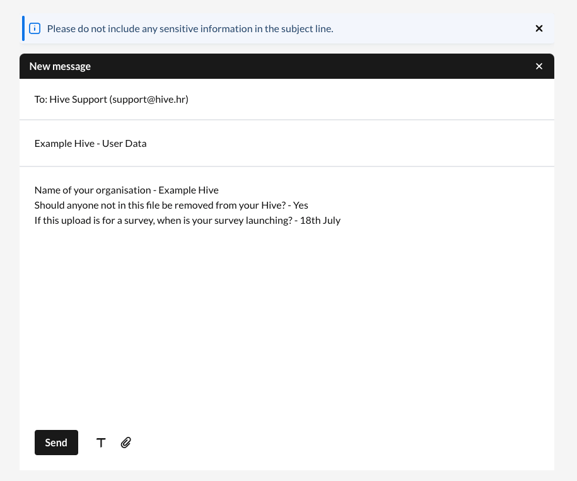Click into the subject line field
The height and width of the screenshot is (481, 577).
[287, 143]
